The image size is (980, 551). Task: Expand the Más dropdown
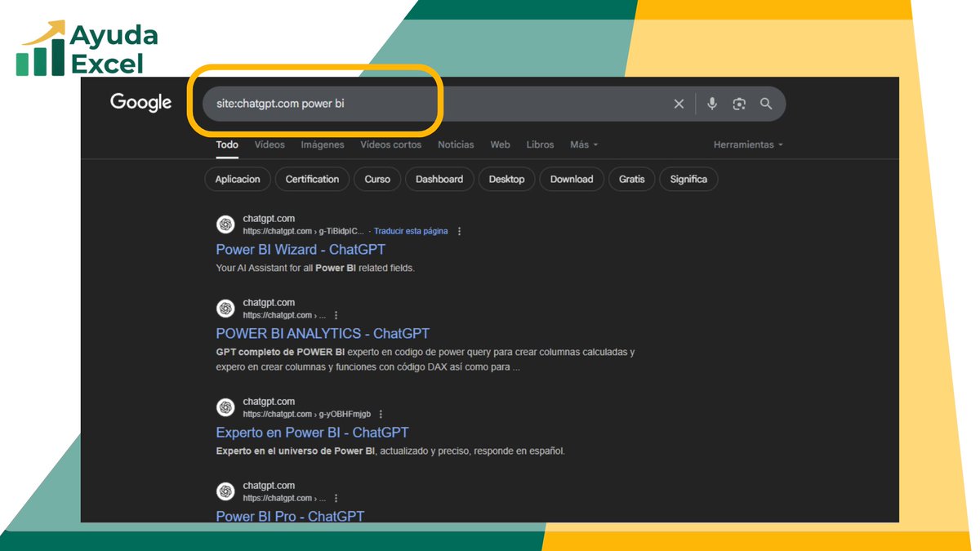click(x=583, y=144)
